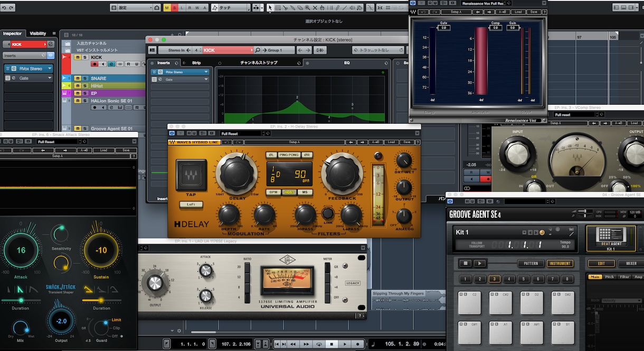
Task: Click the record enable button on KICK track
Action: pos(94,64)
